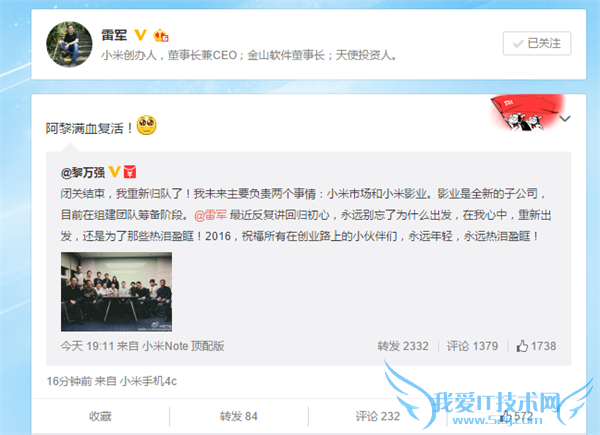Follow the @雷军 mention link

click(x=210, y=215)
